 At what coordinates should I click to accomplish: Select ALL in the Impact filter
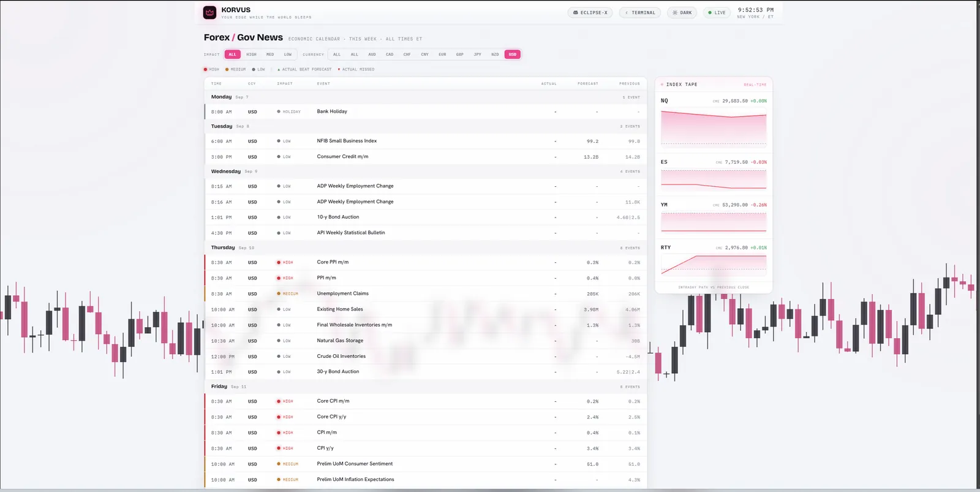(x=232, y=55)
